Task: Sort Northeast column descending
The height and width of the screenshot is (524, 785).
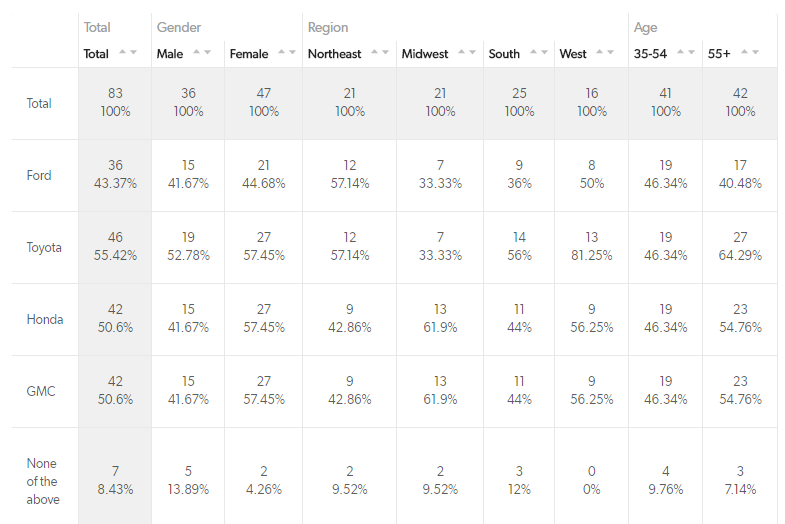Action: click(x=384, y=52)
